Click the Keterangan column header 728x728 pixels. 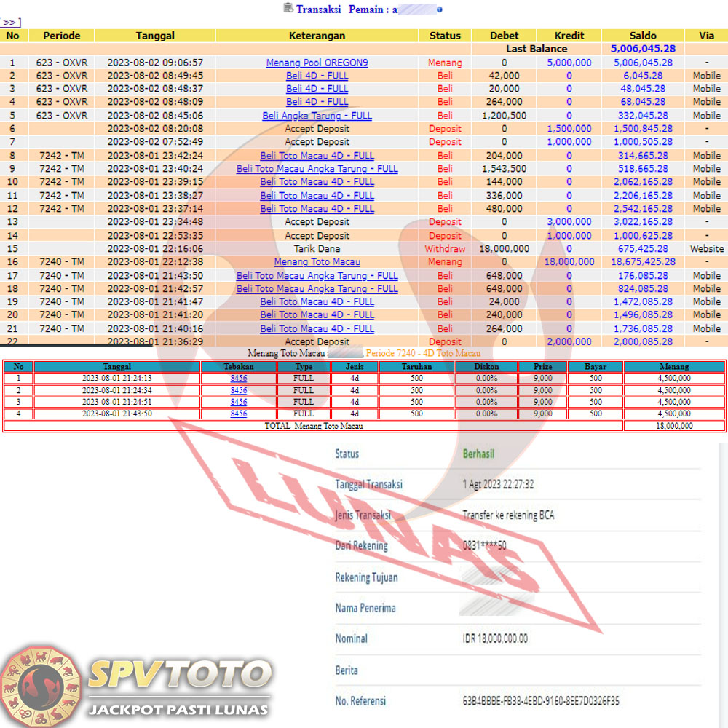tap(317, 36)
